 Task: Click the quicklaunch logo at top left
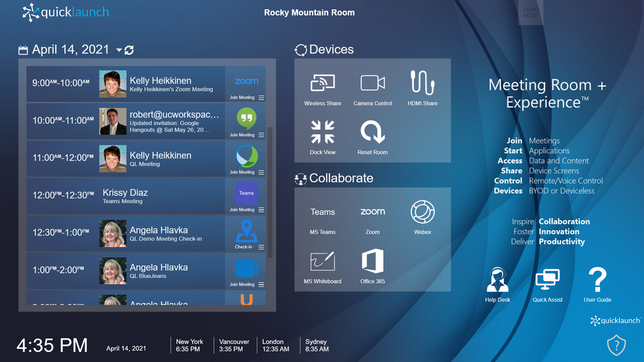pos(65,13)
